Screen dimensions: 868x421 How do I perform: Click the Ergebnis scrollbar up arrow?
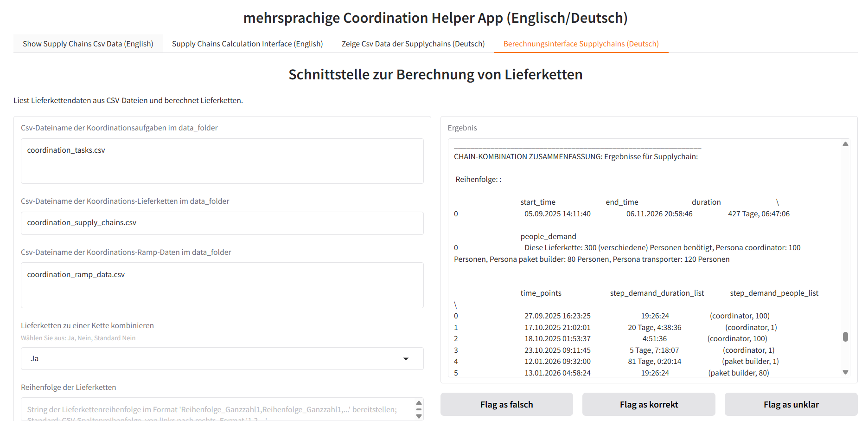click(845, 144)
